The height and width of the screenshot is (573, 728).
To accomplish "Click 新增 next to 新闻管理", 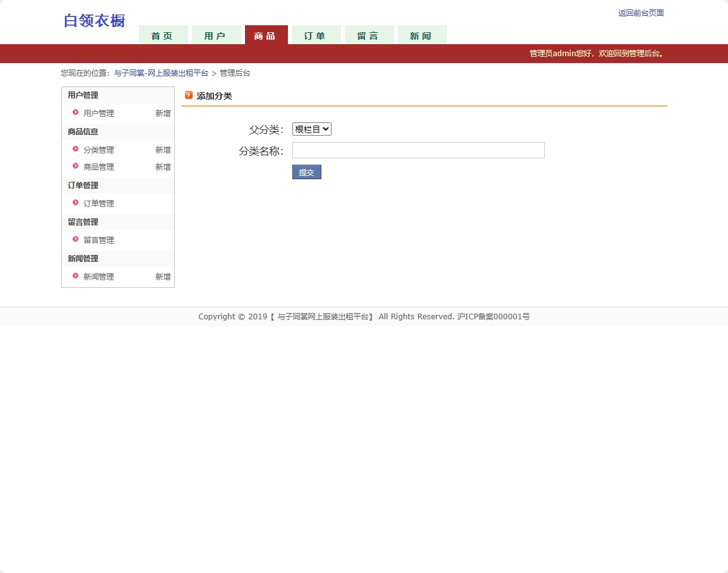I will pos(162,276).
